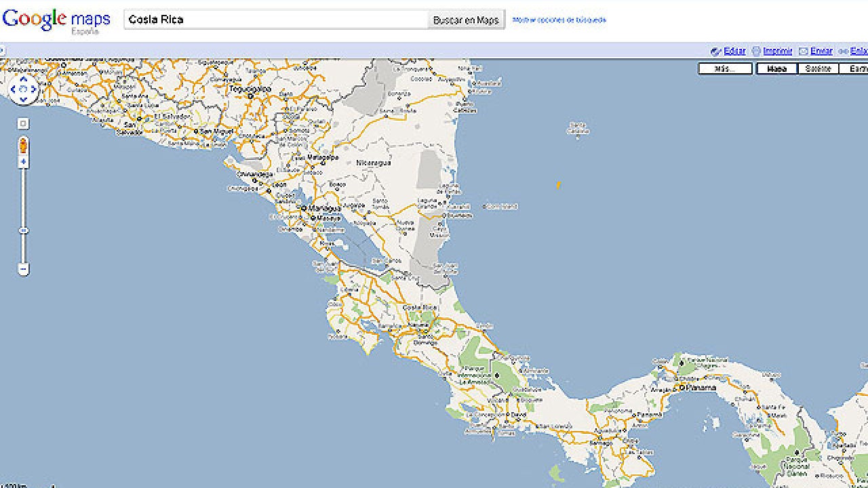Zoom out using the minus icon

point(24,268)
